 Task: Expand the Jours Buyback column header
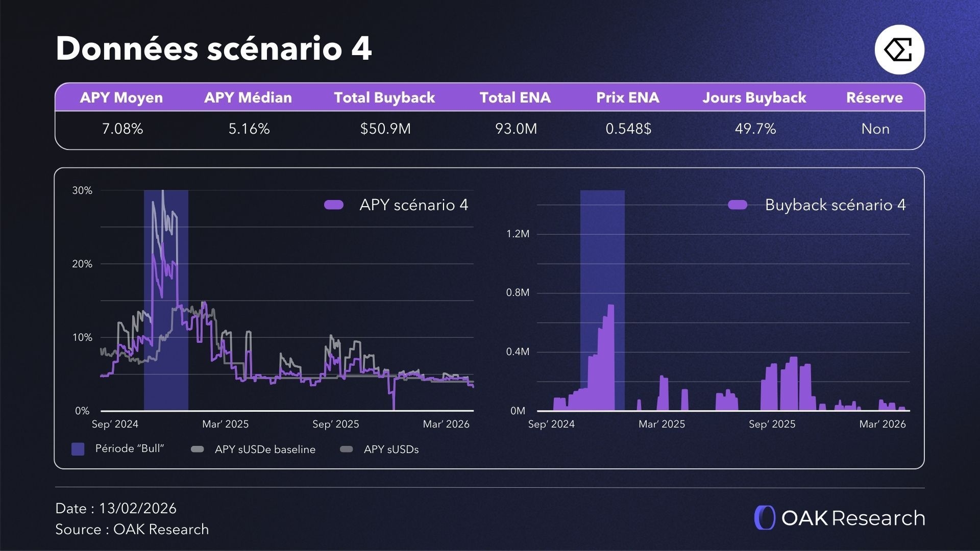point(754,97)
